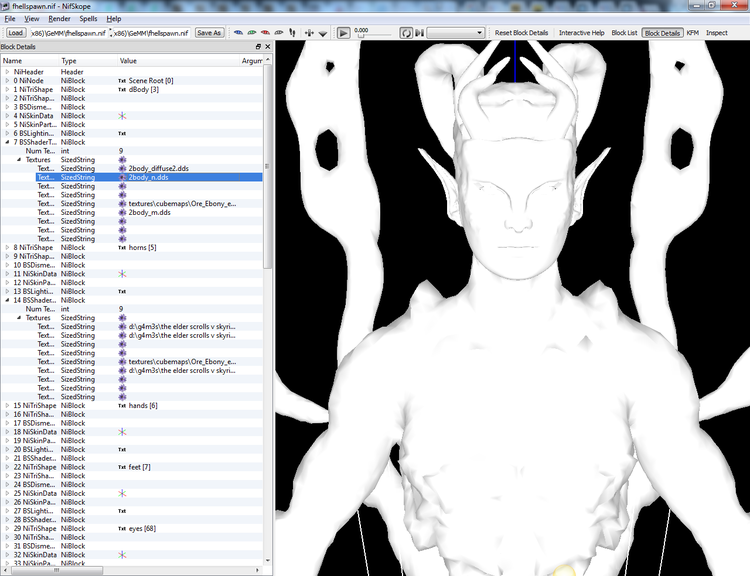Open the Render menu
Viewport: 750px width, 576px height.
(x=59, y=19)
